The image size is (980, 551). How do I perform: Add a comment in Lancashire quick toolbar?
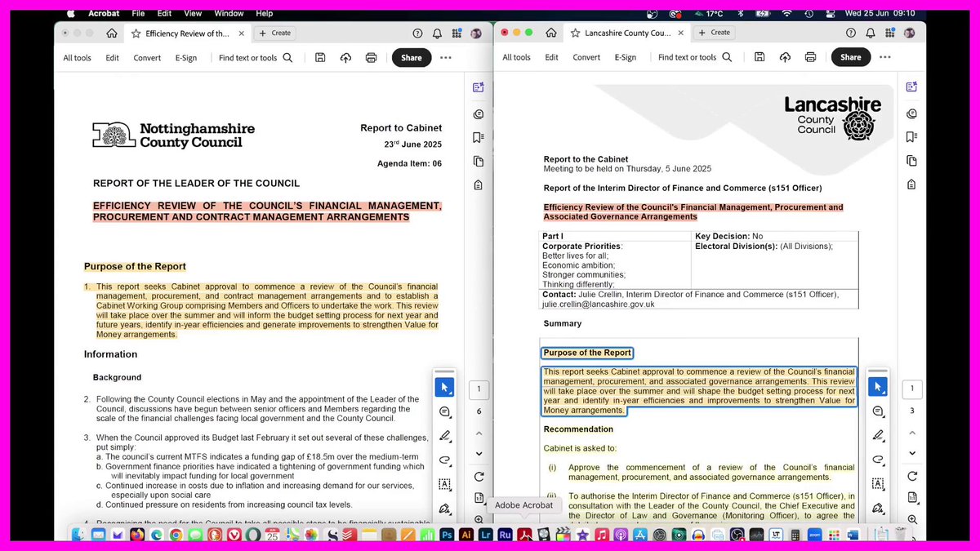877,411
